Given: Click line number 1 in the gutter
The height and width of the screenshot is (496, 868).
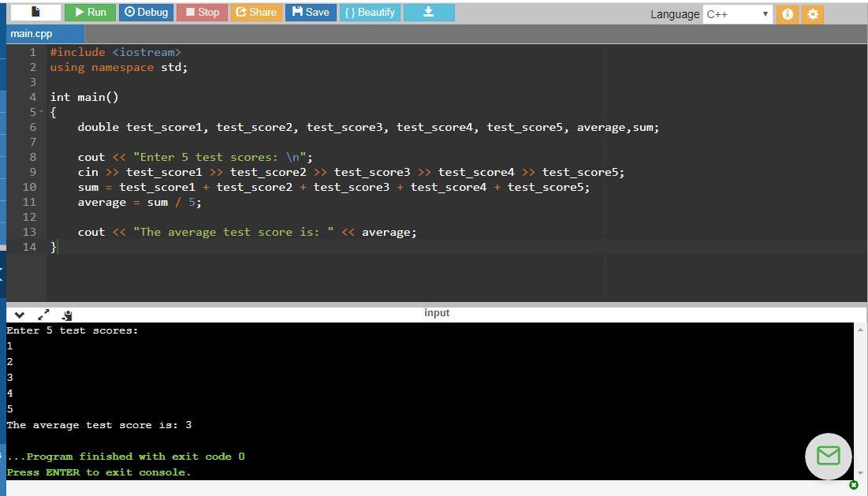Looking at the screenshot, I should click(32, 52).
